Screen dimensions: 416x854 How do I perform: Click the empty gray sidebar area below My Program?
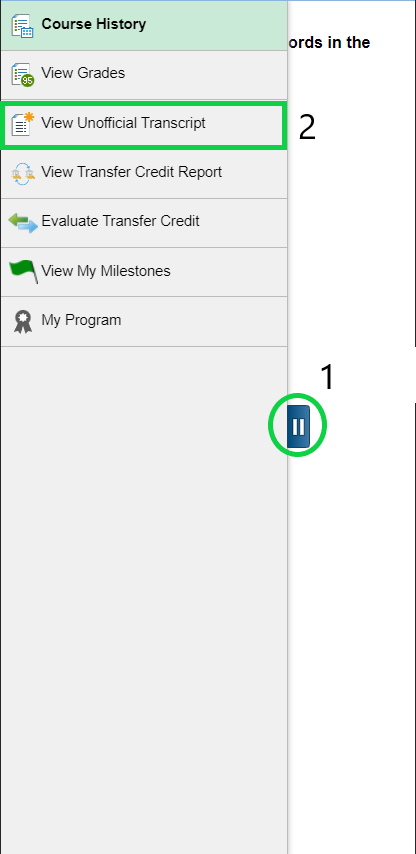[x=144, y=599]
